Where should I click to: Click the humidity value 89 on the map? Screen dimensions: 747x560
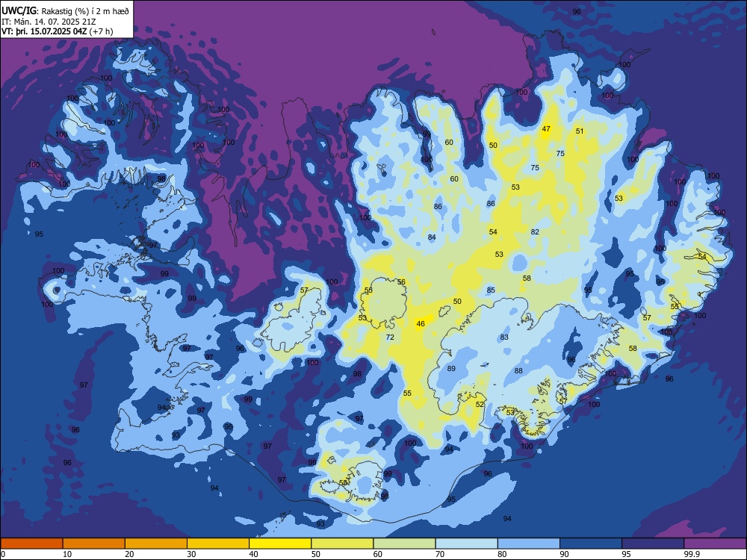click(451, 369)
